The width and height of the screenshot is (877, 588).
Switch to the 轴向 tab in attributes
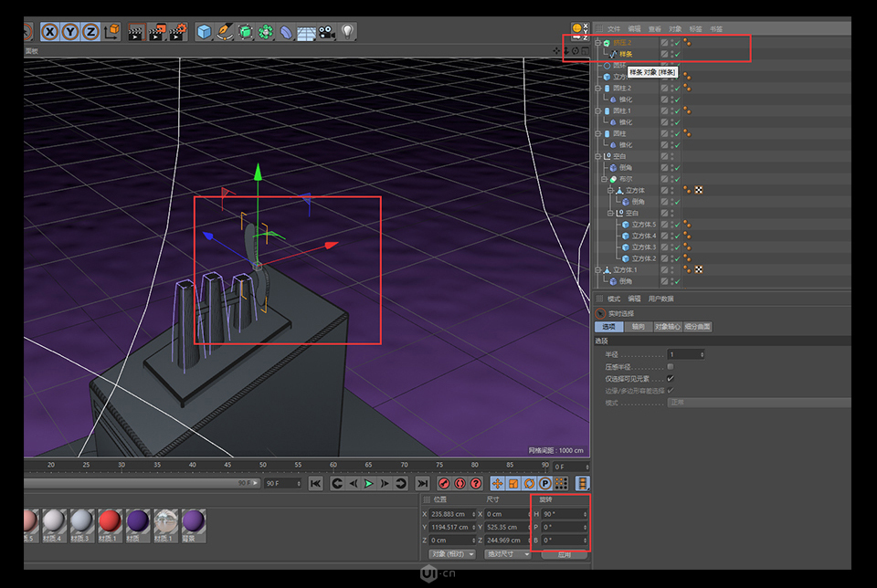point(638,326)
